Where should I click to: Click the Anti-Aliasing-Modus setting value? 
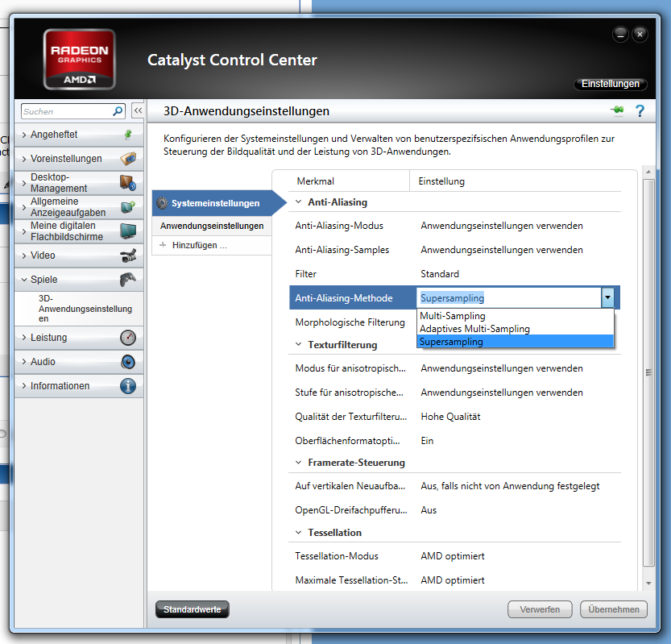(x=502, y=226)
